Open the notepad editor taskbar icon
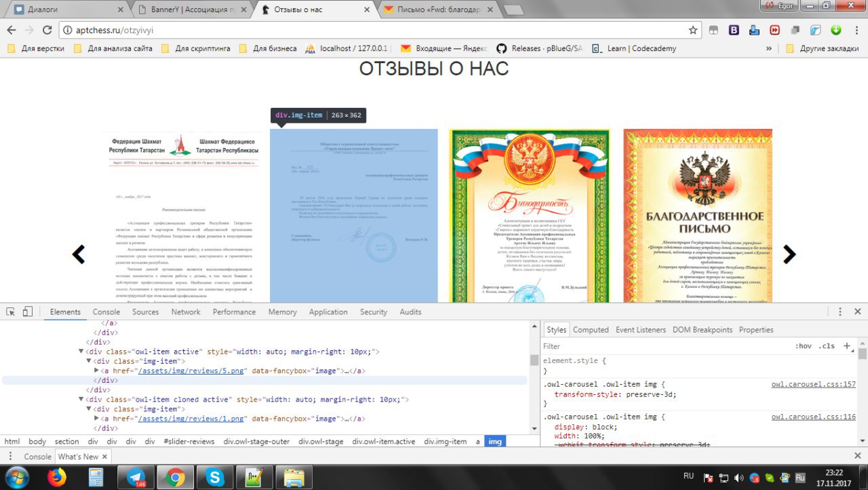The image size is (868, 490). coord(254,478)
